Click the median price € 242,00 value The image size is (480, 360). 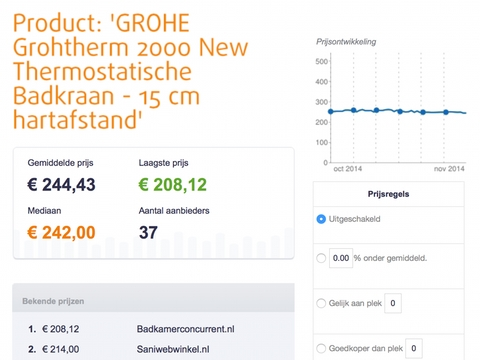coord(61,232)
